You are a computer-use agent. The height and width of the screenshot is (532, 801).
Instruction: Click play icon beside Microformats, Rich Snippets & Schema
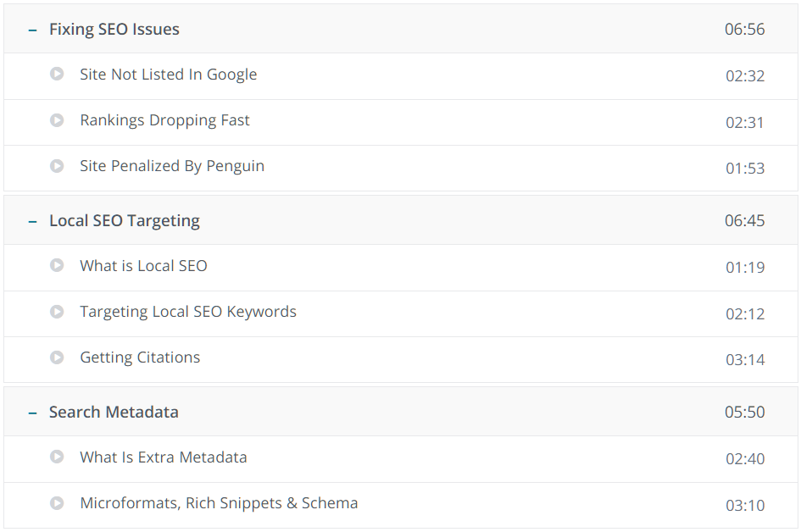click(x=57, y=503)
